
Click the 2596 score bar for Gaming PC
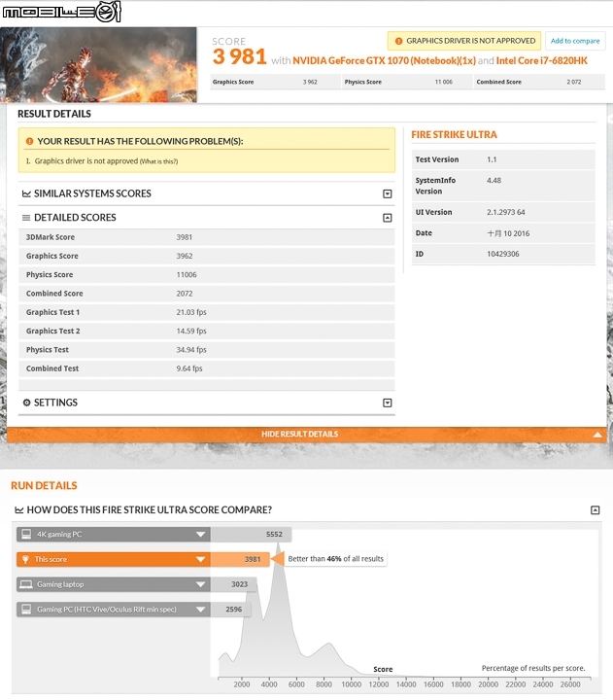[x=230, y=610]
